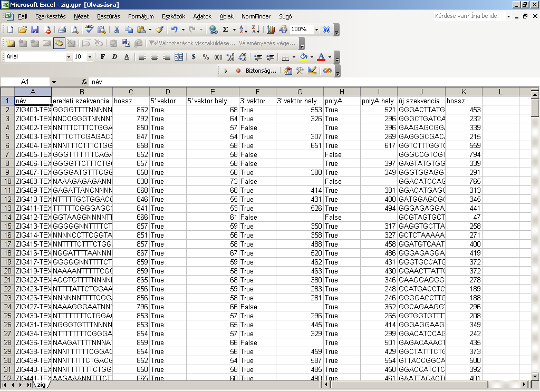Open the Formátum menu
This screenshot has width=540, height=392.
141,16
